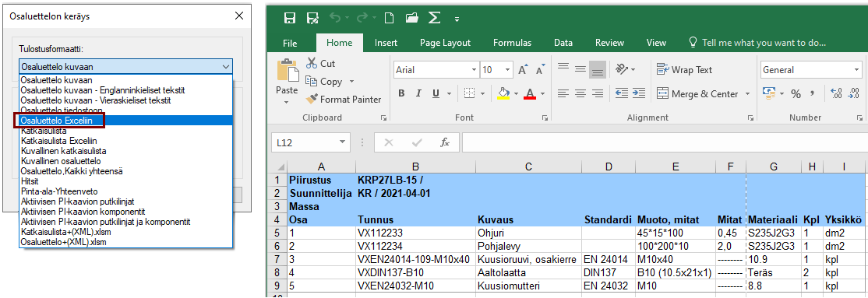Image resolution: width=868 pixels, height=298 pixels.
Task: Switch to the Page Layout tab
Action: [445, 43]
